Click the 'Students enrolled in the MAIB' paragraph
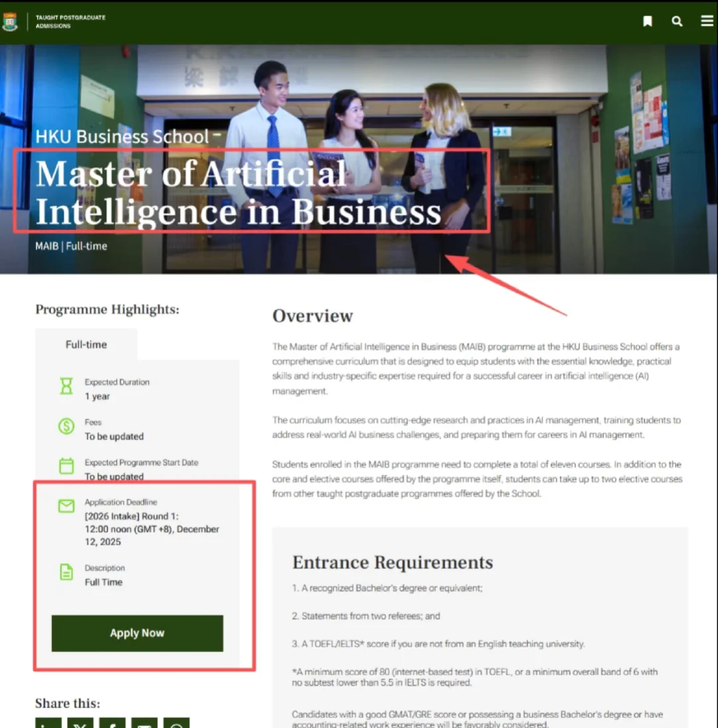 pyautogui.click(x=477, y=479)
